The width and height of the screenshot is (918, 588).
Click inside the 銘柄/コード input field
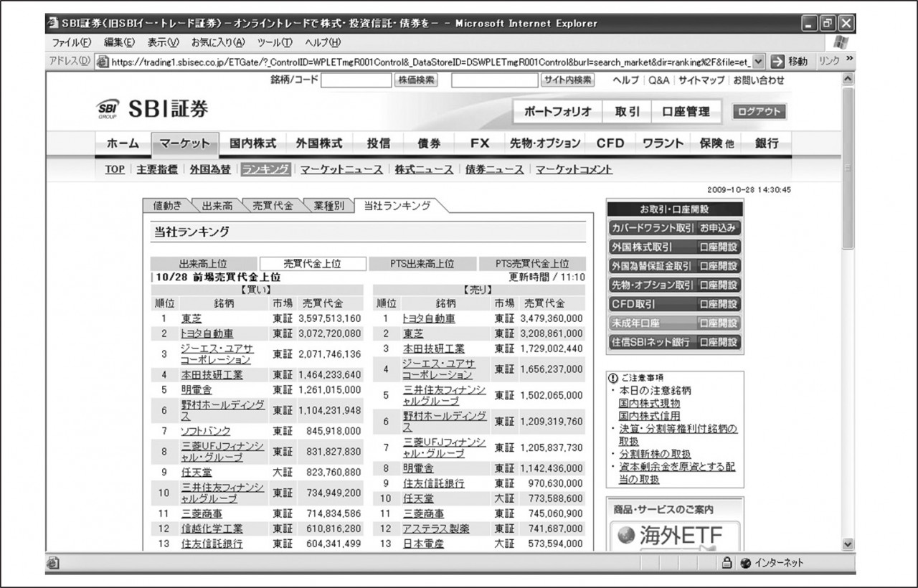(x=357, y=80)
